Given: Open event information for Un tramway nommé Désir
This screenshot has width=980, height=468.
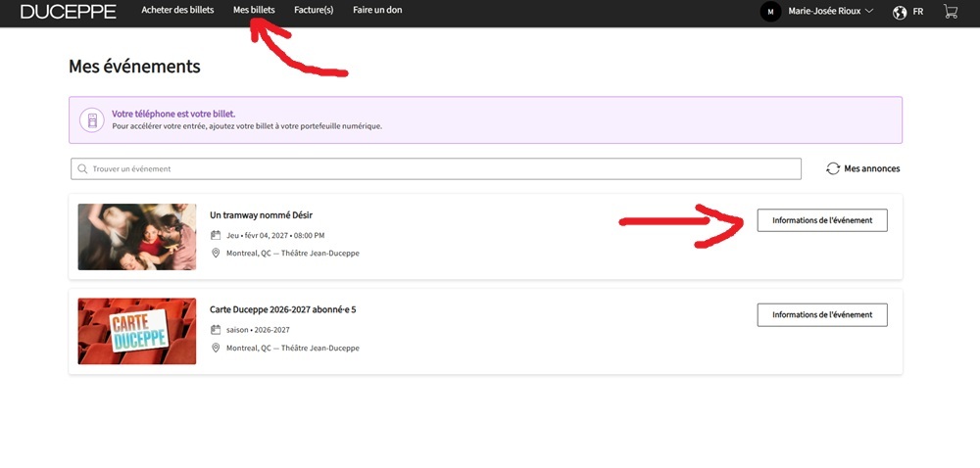Looking at the screenshot, I should coord(822,220).
